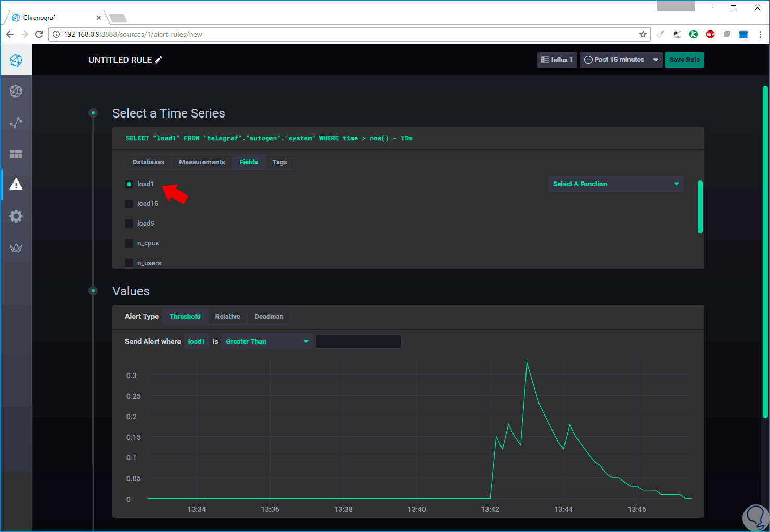The image size is (770, 532).
Task: Bookmark this page with the star
Action: 643,34
